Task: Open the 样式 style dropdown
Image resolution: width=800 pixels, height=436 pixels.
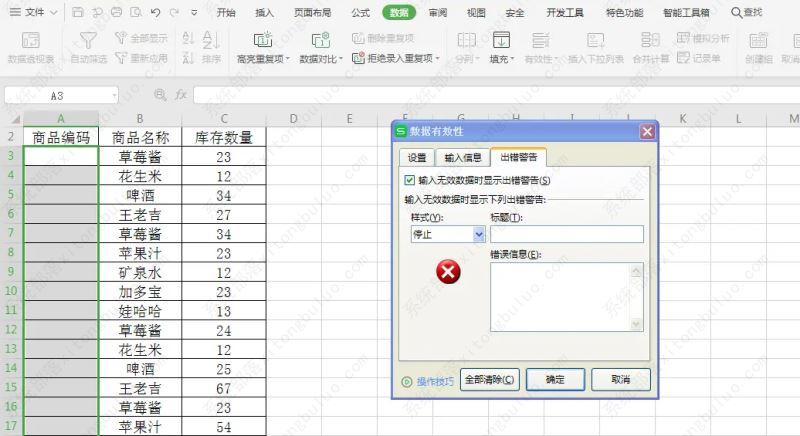Action: pyautogui.click(x=479, y=234)
